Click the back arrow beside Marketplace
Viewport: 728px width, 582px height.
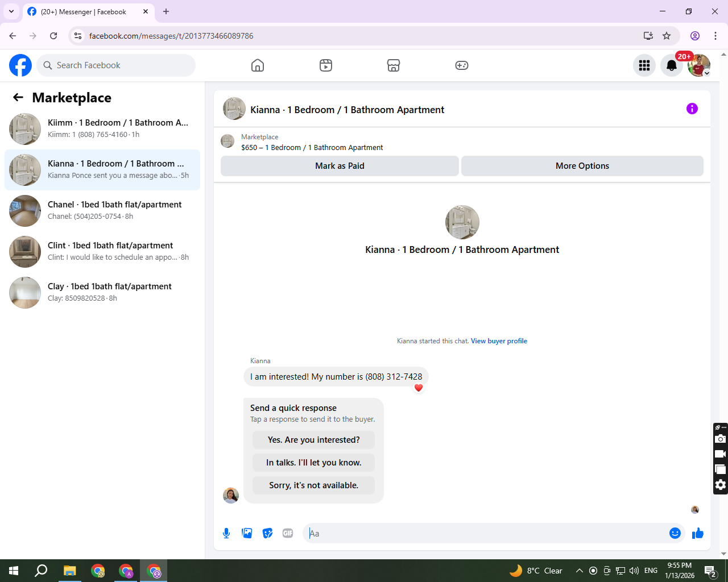tap(18, 97)
